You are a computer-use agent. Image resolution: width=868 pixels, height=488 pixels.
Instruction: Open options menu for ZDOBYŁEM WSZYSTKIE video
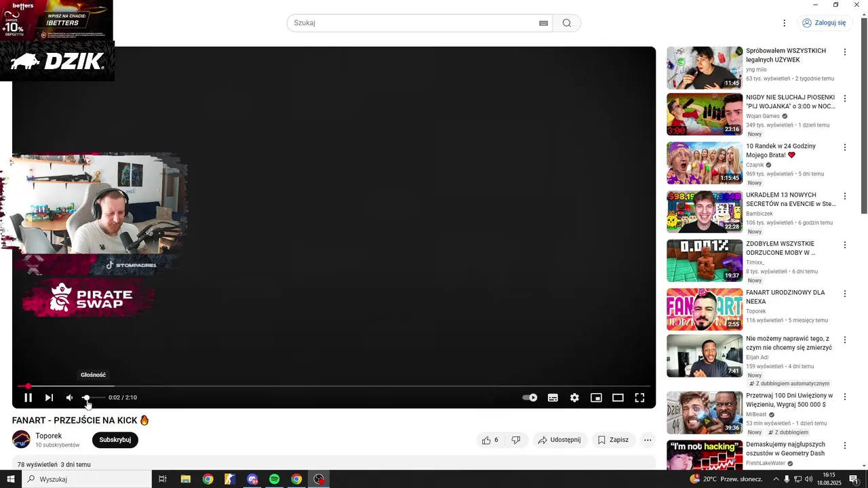[845, 245]
